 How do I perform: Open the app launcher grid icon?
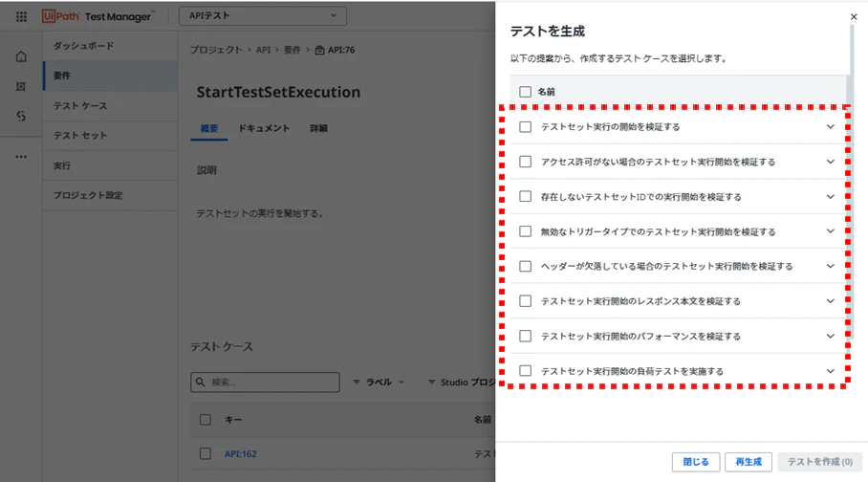tap(21, 16)
